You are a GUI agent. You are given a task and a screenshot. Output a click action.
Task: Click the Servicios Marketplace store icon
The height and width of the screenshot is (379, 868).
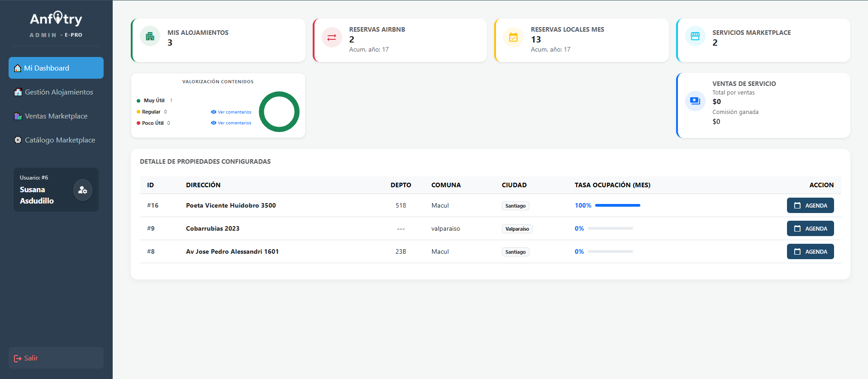(695, 36)
